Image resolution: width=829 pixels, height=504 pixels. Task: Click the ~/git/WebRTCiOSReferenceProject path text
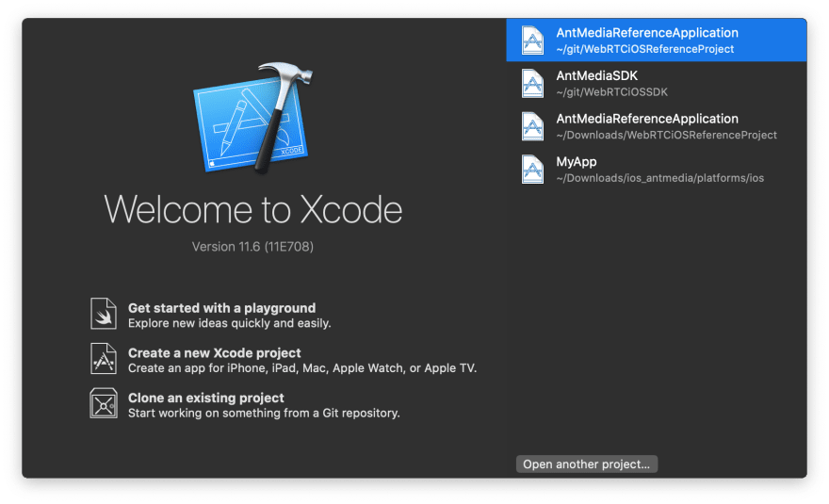645,49
